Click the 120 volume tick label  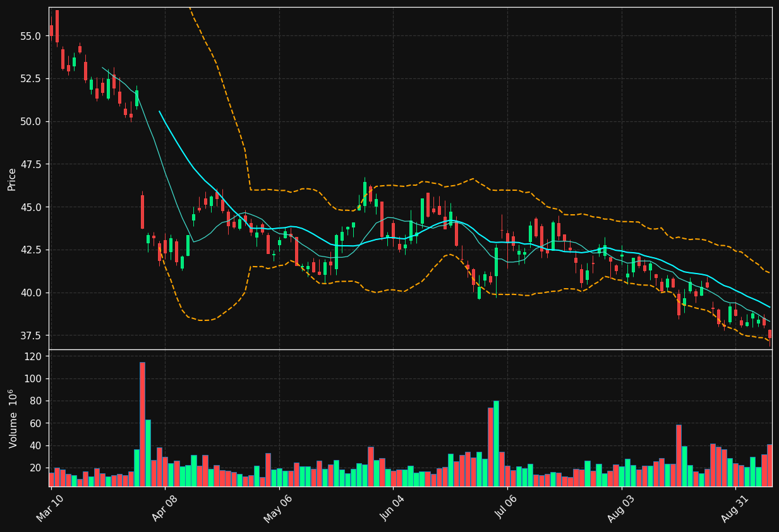tap(33, 356)
